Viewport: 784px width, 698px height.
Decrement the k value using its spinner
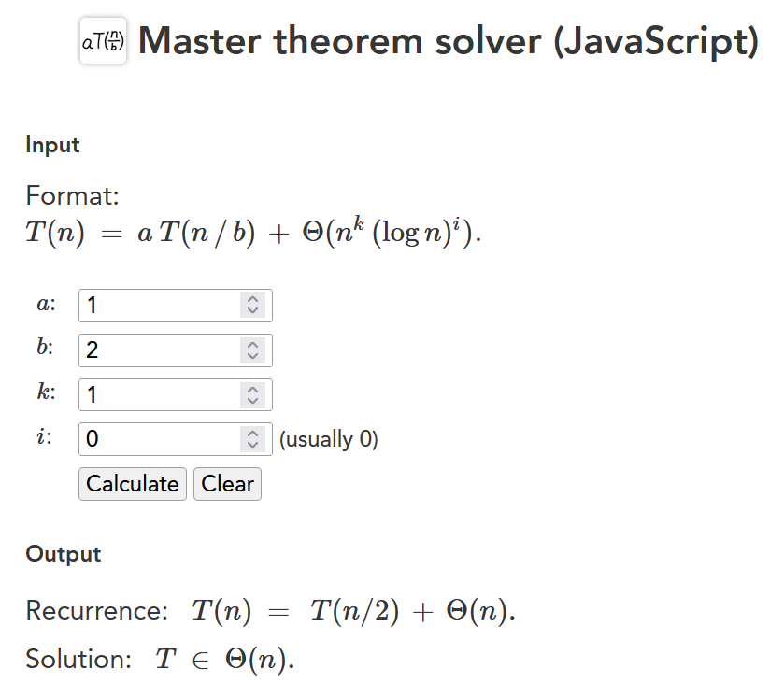pos(254,400)
